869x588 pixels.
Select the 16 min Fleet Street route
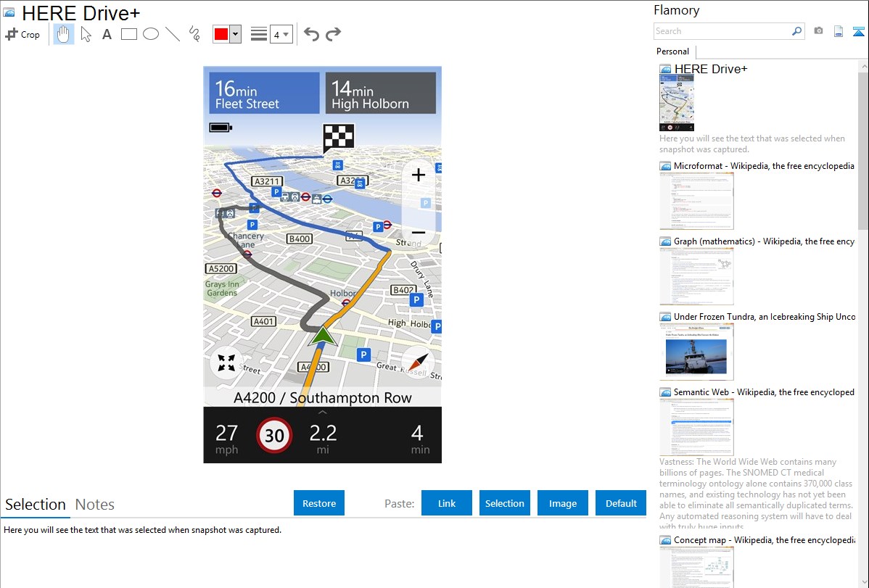264,93
